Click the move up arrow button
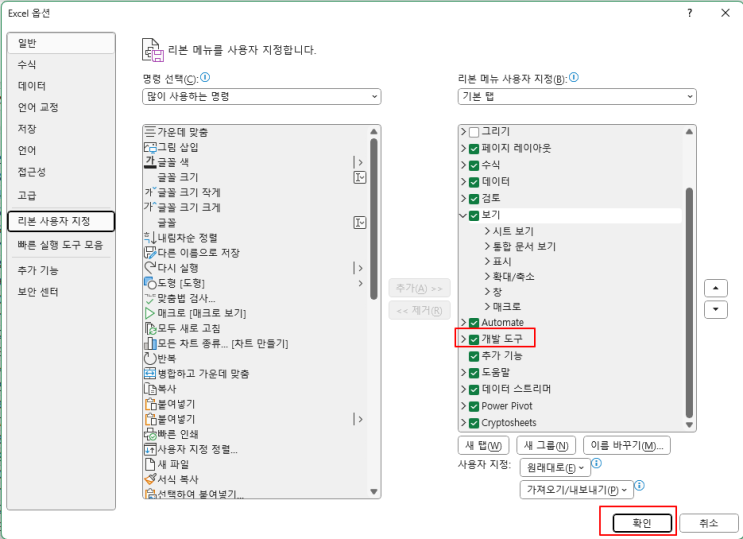 tap(716, 288)
